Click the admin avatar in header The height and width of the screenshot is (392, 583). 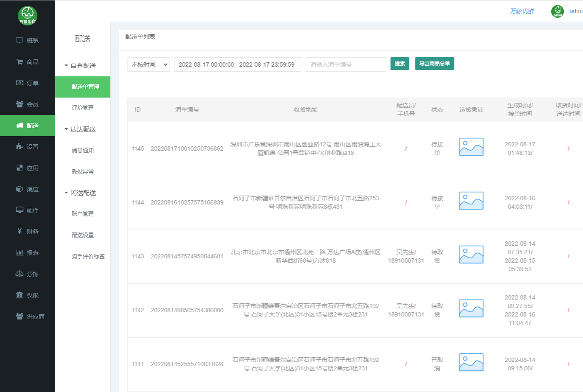pyautogui.click(x=557, y=11)
